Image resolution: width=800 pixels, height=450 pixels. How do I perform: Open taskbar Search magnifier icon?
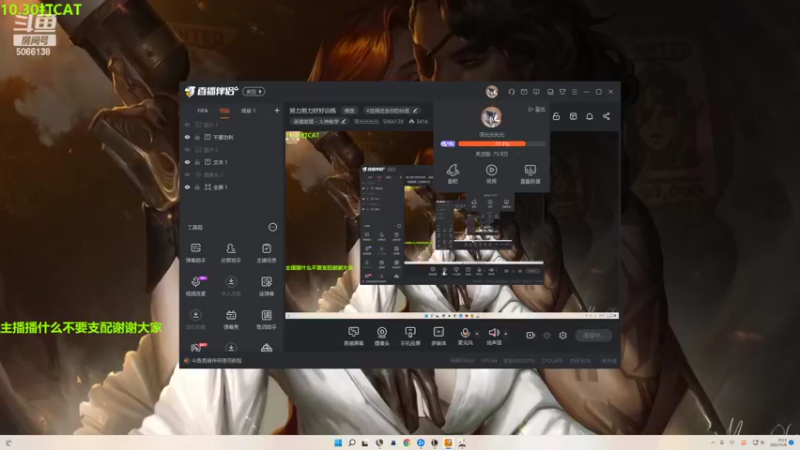tap(352, 443)
